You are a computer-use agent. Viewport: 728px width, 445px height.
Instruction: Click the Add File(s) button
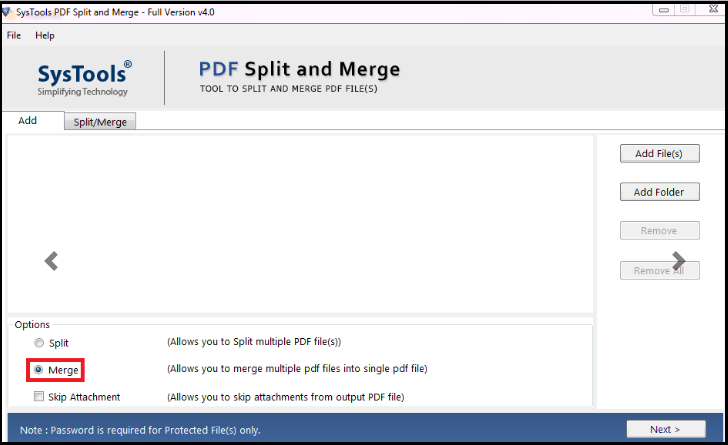[x=659, y=153]
